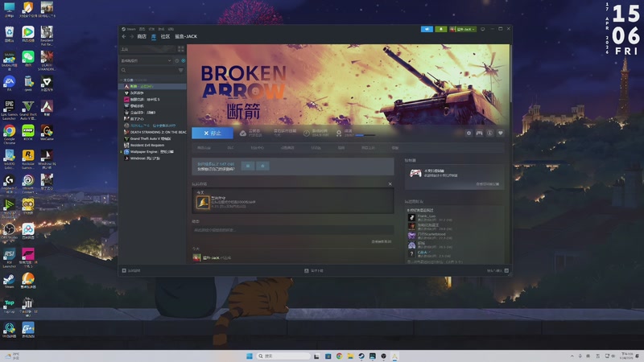Click the blue 停止 (Stop) button
The height and width of the screenshot is (362, 644).
pos(213,133)
